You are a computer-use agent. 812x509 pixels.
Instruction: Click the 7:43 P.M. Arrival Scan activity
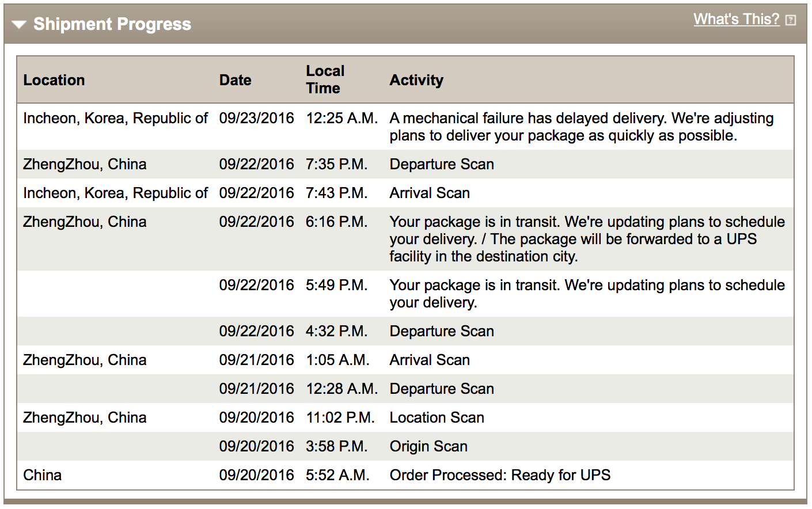430,193
